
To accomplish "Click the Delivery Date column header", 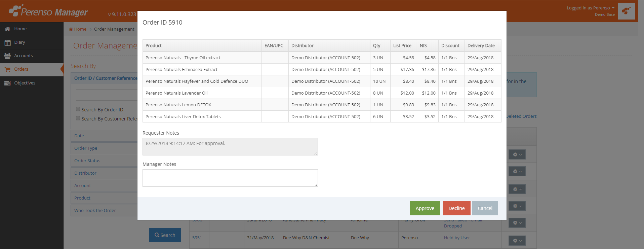I will pyautogui.click(x=483, y=45).
